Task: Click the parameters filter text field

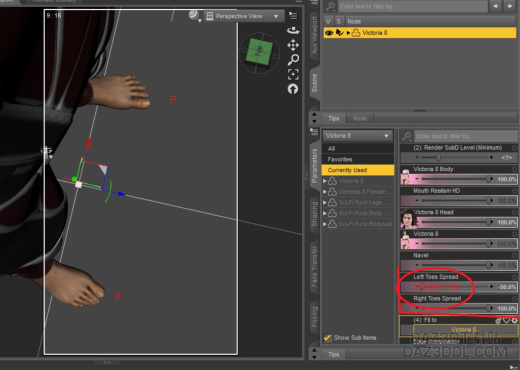Action: click(466, 136)
